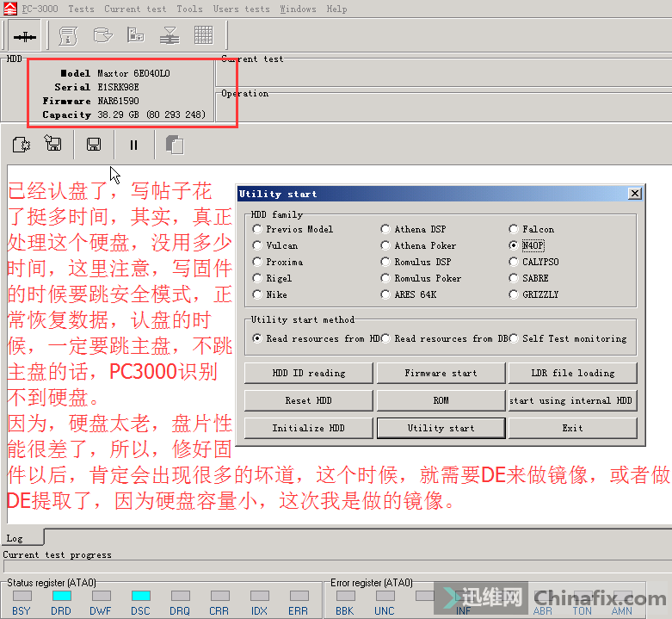Click the BSY status indicator
This screenshot has height=619, width=672.
[x=22, y=596]
